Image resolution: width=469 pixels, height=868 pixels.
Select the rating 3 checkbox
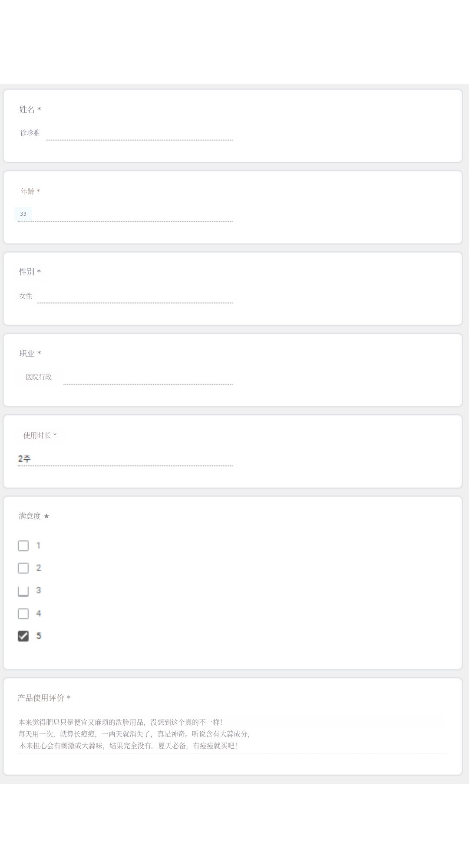[x=23, y=591]
